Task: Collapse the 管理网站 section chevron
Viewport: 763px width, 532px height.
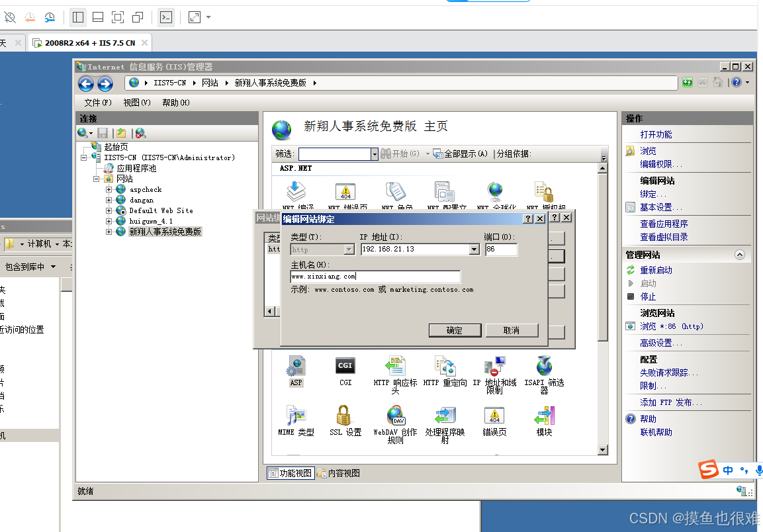Action: point(740,255)
